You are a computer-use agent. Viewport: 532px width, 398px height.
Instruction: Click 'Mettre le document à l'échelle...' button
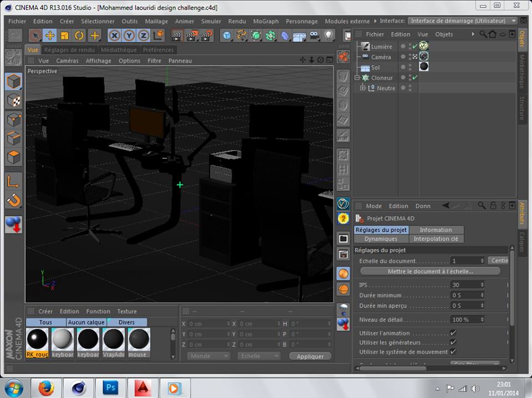coord(430,271)
